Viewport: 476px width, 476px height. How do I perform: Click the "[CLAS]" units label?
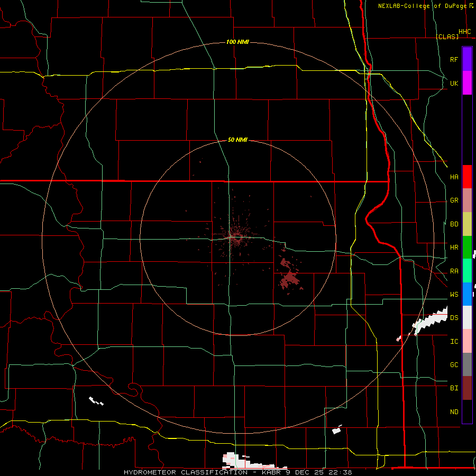coord(447,36)
